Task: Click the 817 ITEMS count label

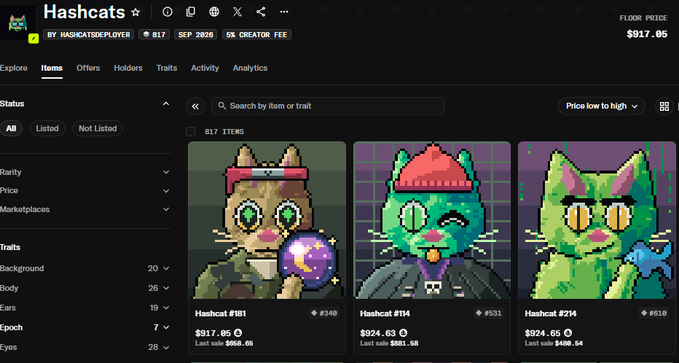Action: 224,132
